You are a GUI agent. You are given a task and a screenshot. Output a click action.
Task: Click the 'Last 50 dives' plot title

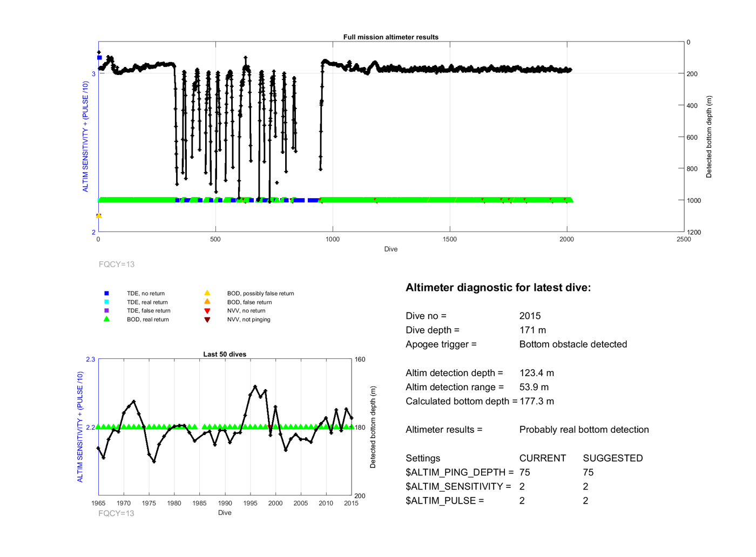coord(225,355)
